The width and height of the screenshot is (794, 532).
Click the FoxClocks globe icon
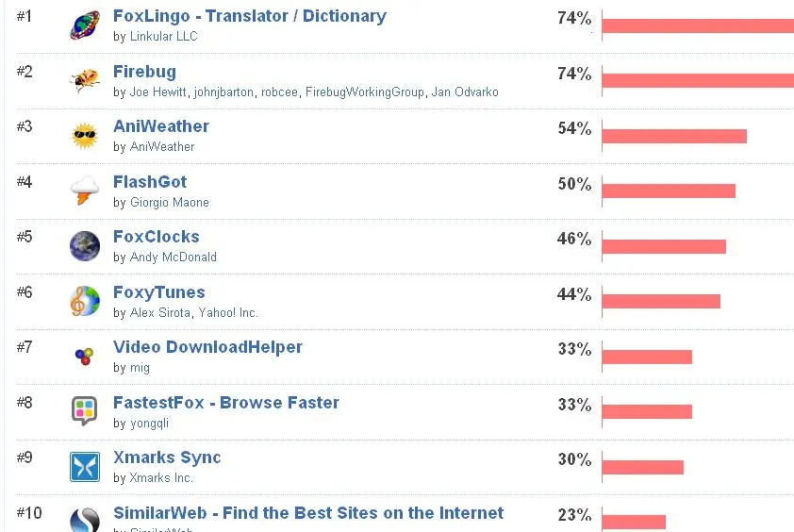coord(85,246)
